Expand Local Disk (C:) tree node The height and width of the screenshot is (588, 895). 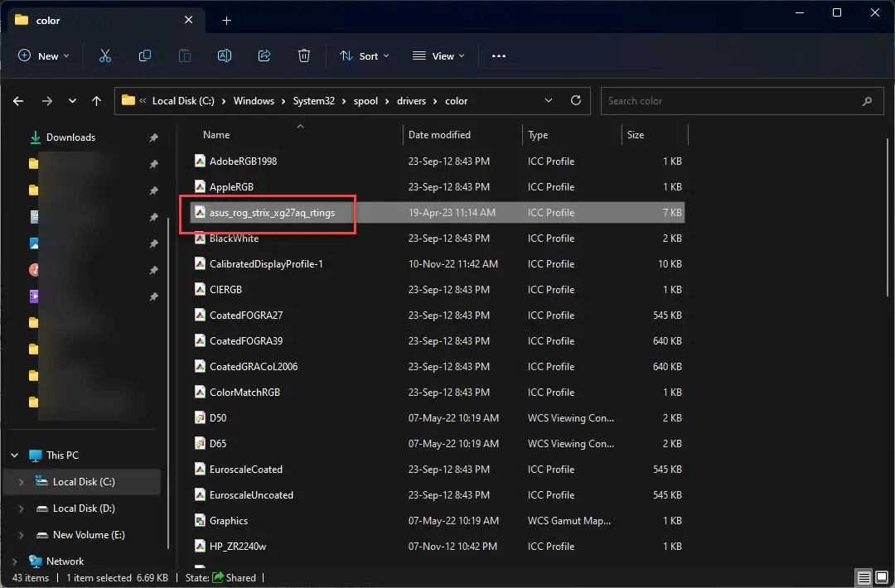click(21, 482)
